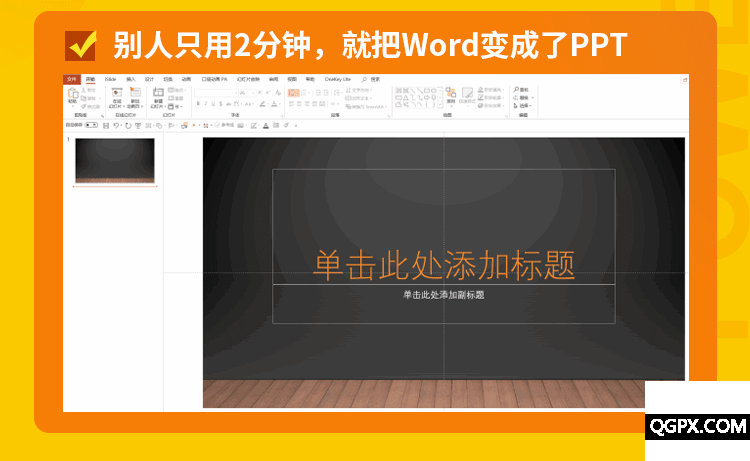This screenshot has height=461, width=750.
Task: Open the 幻灯片放映 Slide Show tab
Action: point(248,79)
